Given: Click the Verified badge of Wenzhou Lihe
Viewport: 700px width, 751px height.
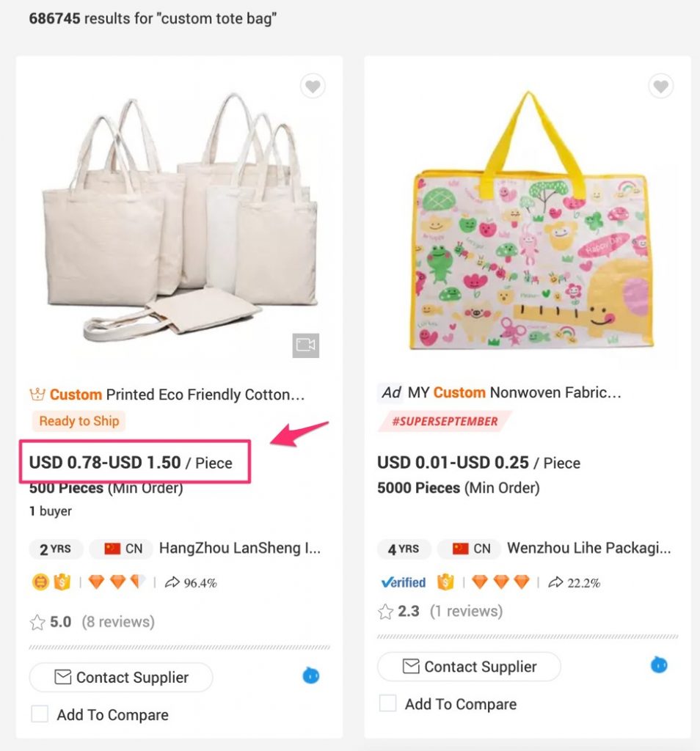Looking at the screenshot, I should point(404,582).
